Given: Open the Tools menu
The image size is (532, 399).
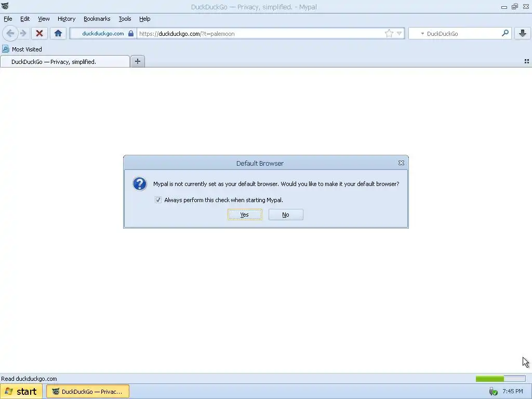Looking at the screenshot, I should (125, 19).
